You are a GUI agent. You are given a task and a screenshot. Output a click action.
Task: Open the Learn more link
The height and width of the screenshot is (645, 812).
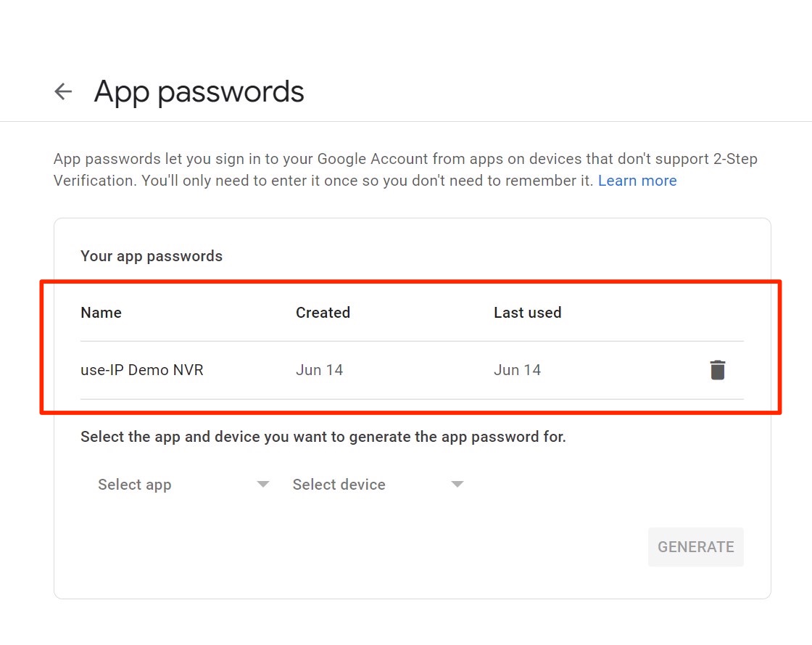pyautogui.click(x=637, y=181)
